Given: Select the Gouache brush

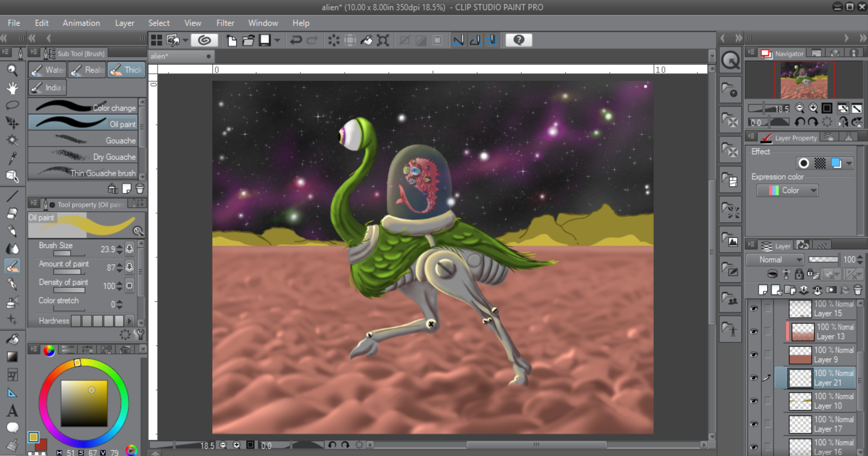Looking at the screenshot, I should pos(83,141).
